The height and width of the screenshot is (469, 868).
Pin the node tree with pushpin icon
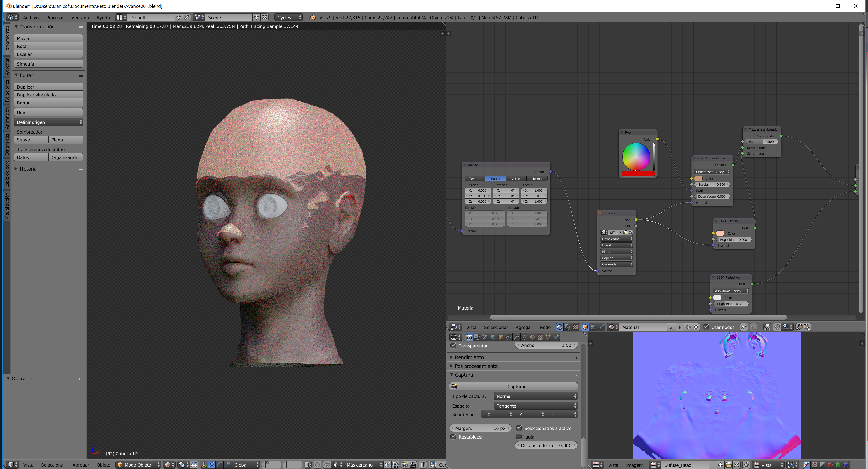pyautogui.click(x=744, y=327)
